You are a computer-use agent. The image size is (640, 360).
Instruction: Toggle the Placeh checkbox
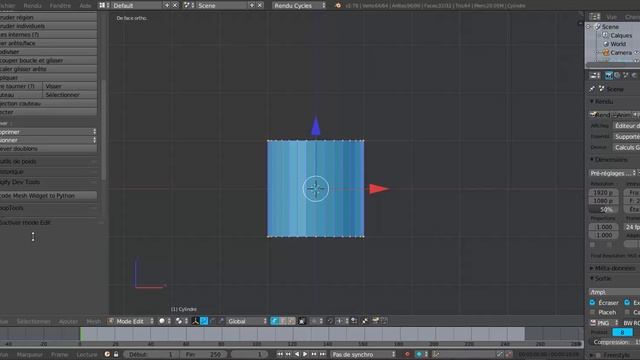point(592,312)
